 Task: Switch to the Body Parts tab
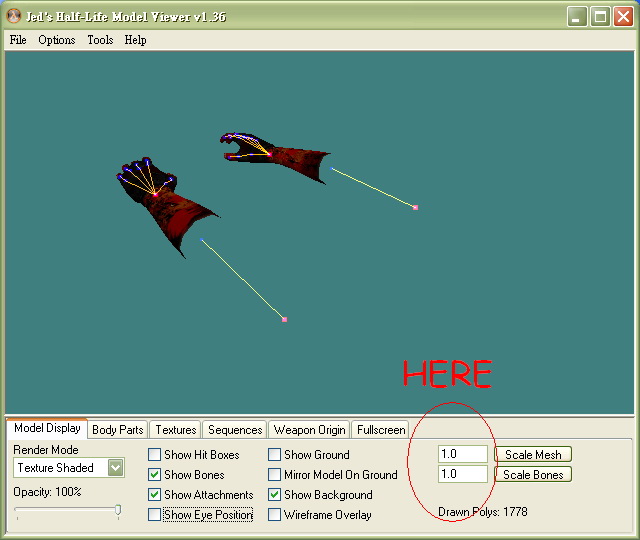tap(118, 430)
